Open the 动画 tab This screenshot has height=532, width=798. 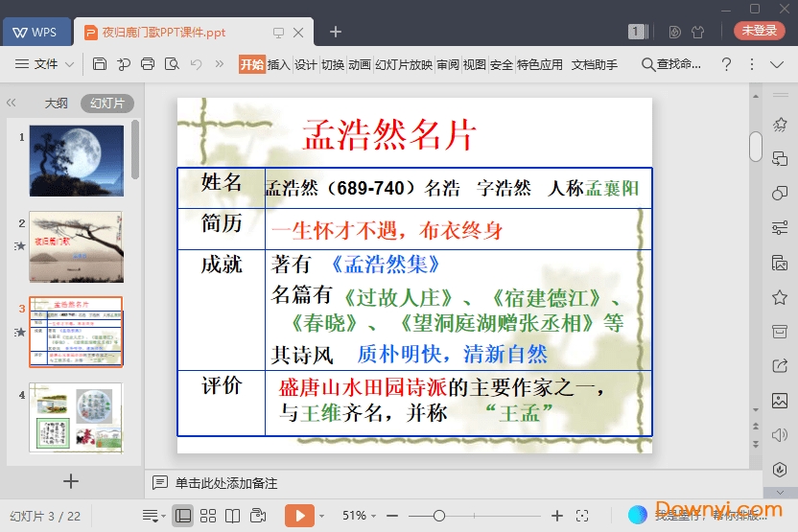coord(360,64)
